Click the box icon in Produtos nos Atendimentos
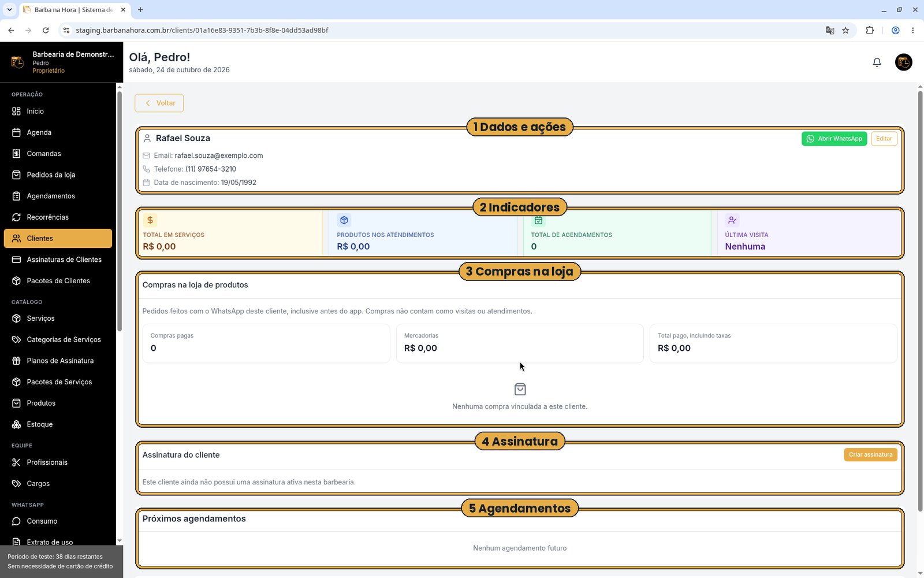The height and width of the screenshot is (578, 924). [x=344, y=220]
